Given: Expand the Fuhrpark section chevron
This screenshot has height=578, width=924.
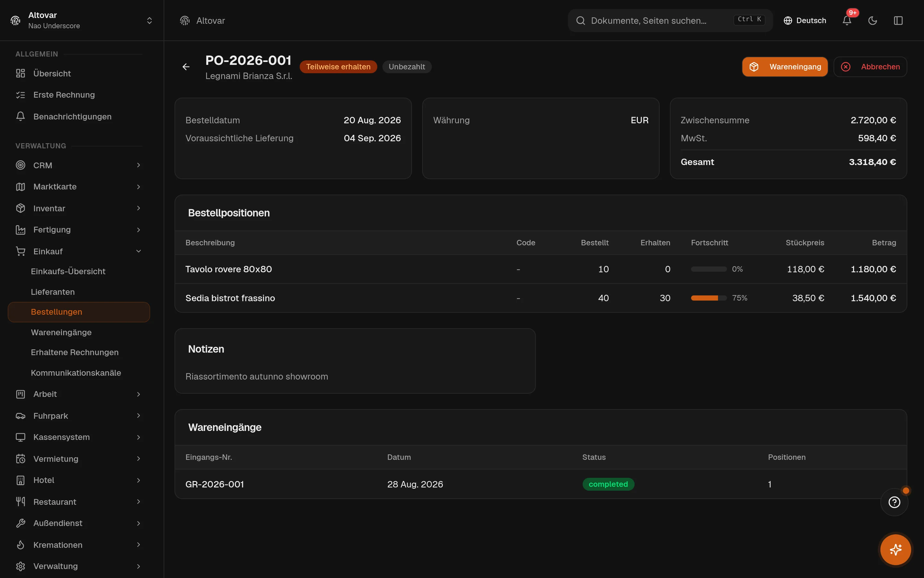Looking at the screenshot, I should coord(139,416).
